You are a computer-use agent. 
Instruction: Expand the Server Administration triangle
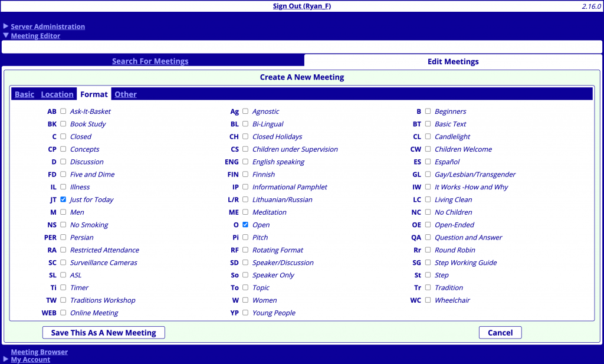tap(6, 26)
